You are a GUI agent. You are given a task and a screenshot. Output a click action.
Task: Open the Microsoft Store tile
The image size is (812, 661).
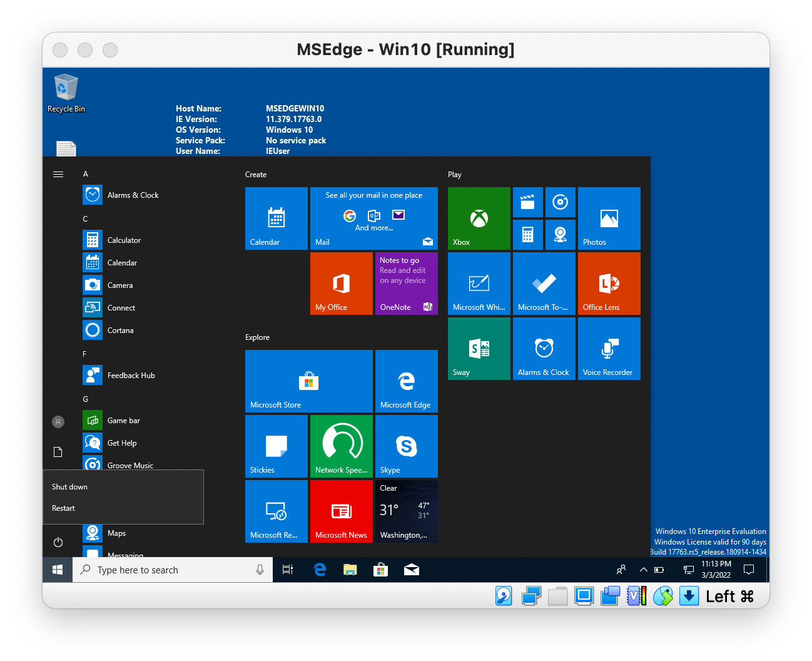click(x=308, y=381)
